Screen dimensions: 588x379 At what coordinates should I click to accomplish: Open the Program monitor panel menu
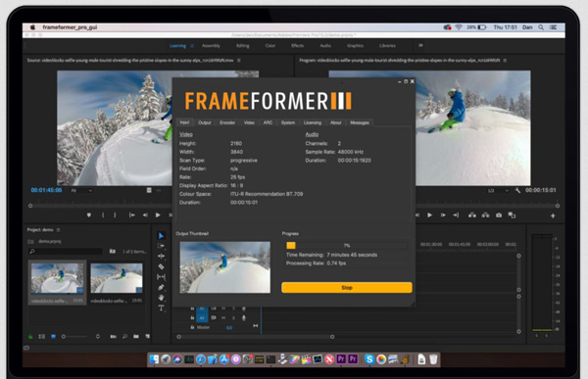(x=505, y=61)
